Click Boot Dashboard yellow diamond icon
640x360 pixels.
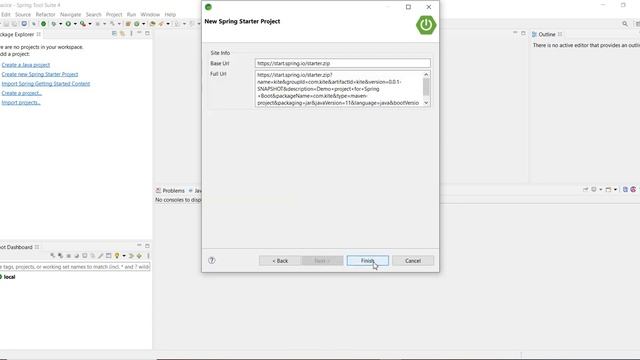[x=139, y=256]
